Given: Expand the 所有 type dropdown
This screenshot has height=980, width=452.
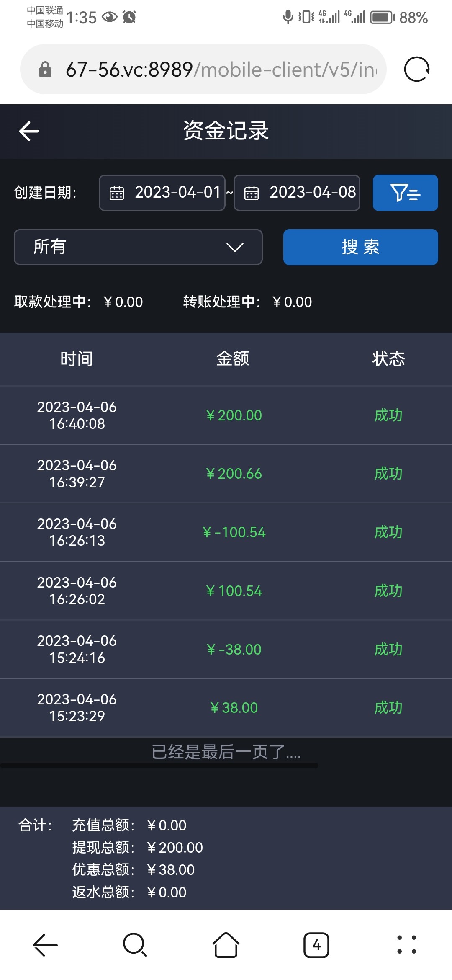Looking at the screenshot, I should (138, 247).
